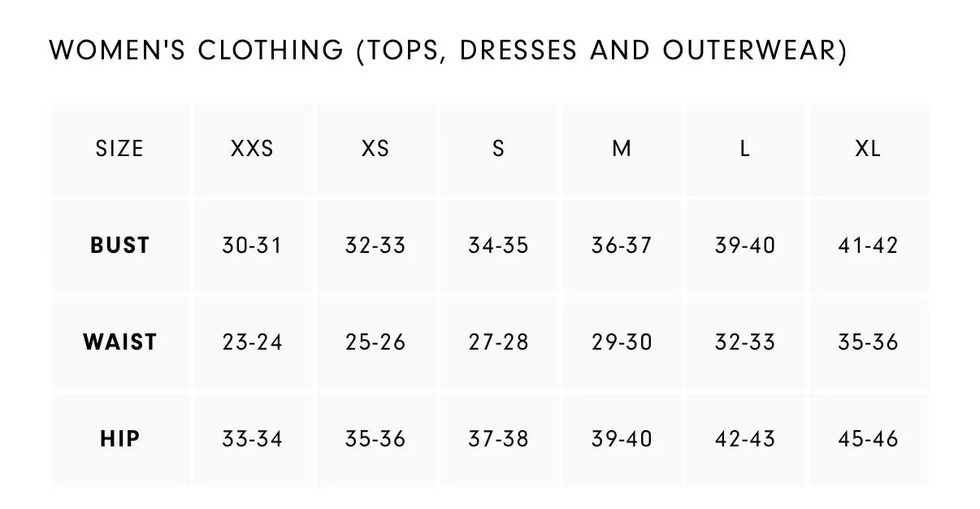Screen dimensions: 980x509
Task: Click the BUST row label
Action: (x=120, y=246)
